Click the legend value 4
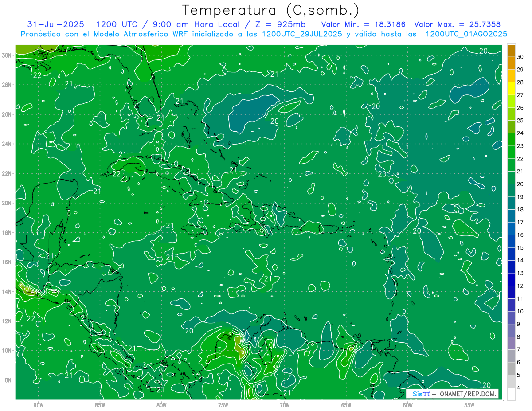 point(519,388)
